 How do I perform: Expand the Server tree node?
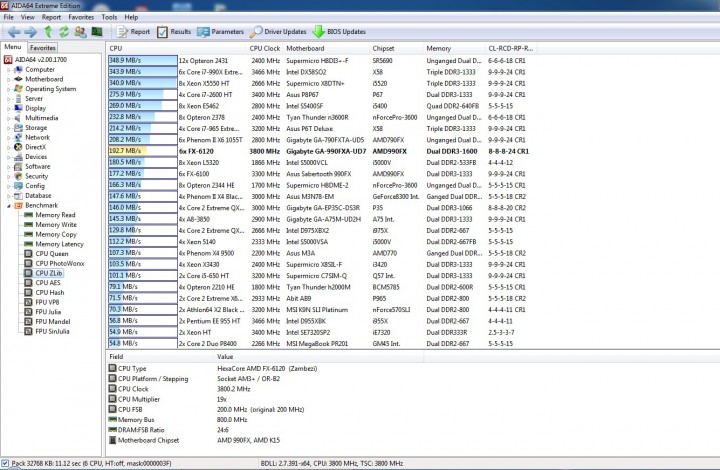[x=9, y=99]
